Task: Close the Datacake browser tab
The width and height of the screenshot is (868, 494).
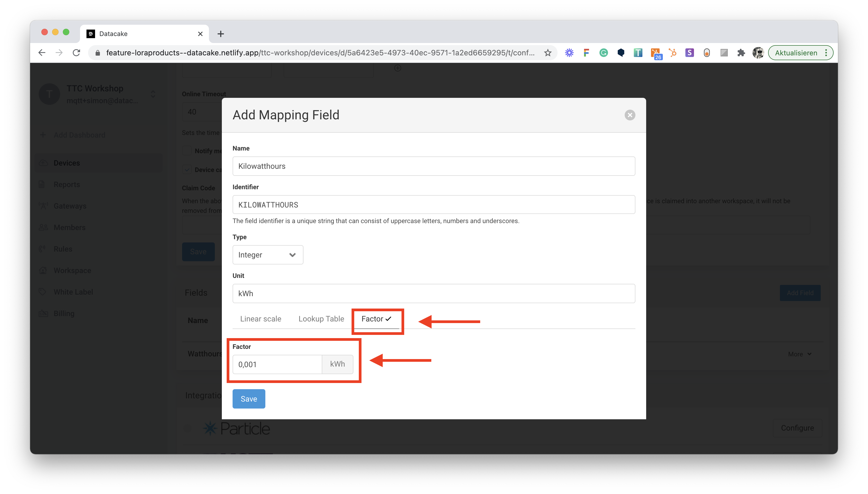Action: coord(200,34)
